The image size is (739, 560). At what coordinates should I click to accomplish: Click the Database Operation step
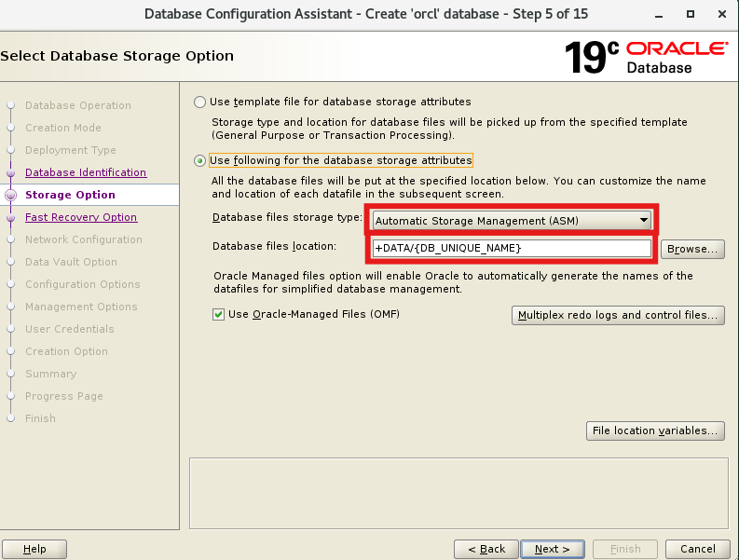click(78, 105)
